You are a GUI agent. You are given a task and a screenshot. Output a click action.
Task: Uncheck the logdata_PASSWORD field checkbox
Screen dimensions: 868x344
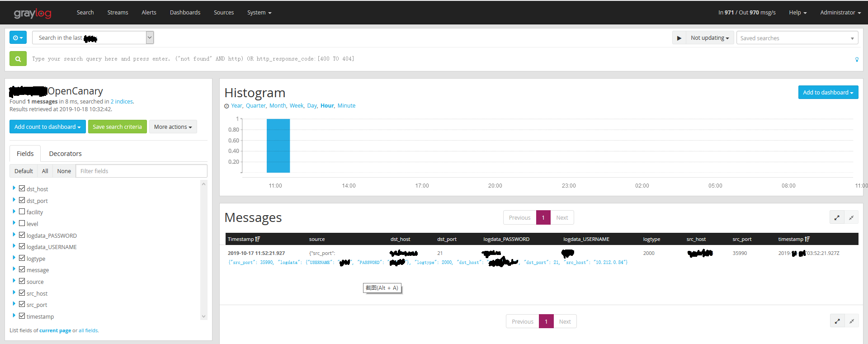pos(22,235)
